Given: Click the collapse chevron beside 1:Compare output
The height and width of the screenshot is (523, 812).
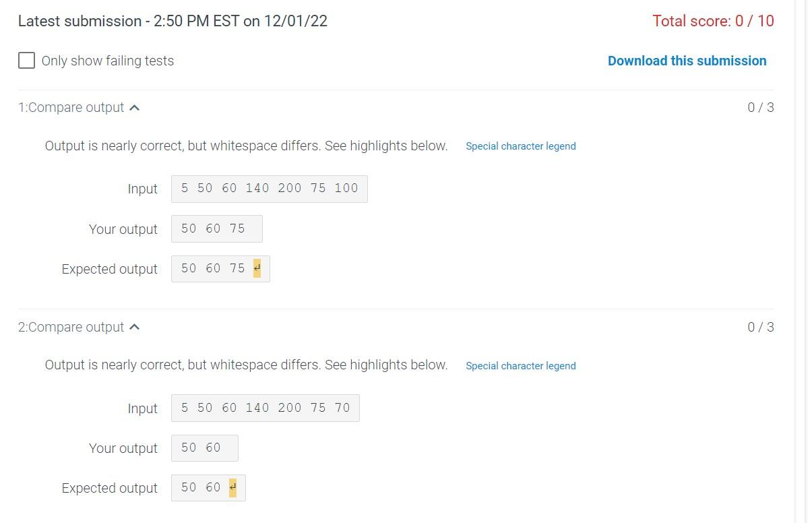Looking at the screenshot, I should point(135,107).
